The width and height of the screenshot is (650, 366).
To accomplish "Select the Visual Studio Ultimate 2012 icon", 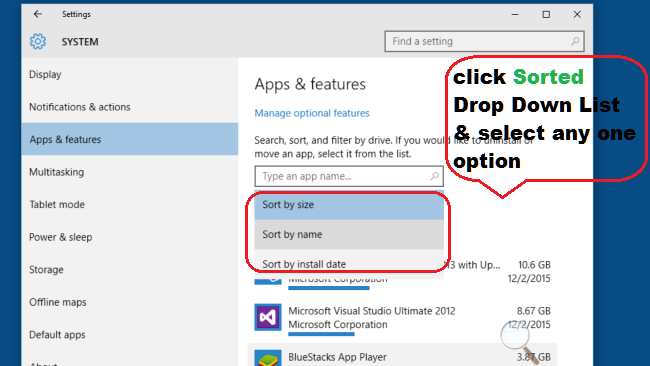I will [268, 318].
